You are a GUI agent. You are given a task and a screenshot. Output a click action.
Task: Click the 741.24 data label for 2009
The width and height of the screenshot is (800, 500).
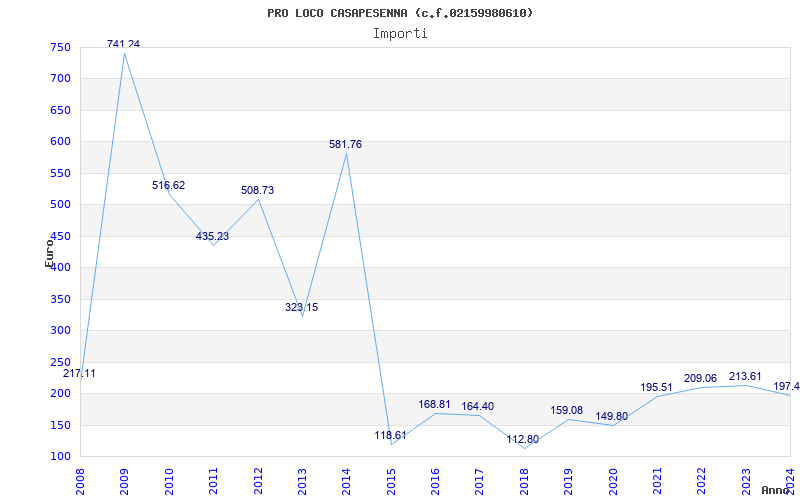123,44
